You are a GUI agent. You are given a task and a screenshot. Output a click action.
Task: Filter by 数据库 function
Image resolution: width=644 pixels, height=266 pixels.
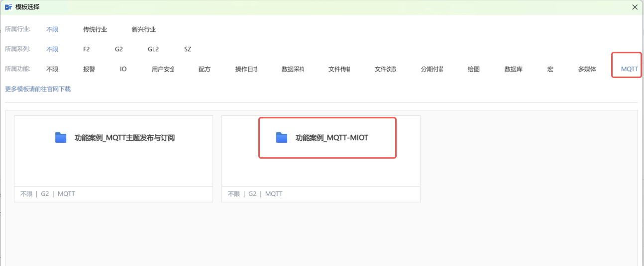point(513,69)
